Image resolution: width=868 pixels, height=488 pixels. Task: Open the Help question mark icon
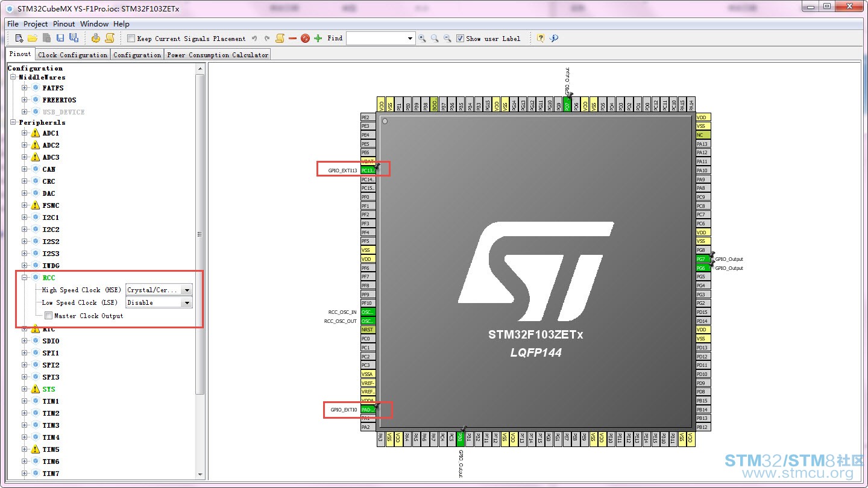click(x=541, y=39)
